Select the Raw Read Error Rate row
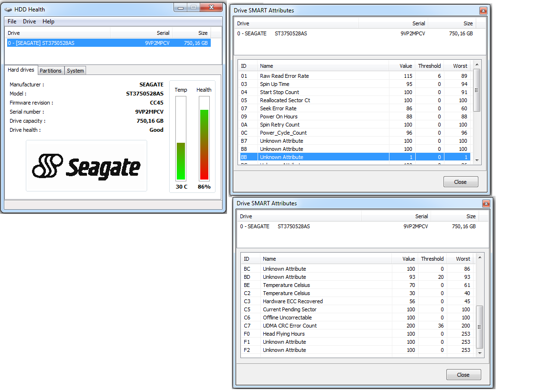 355,76
